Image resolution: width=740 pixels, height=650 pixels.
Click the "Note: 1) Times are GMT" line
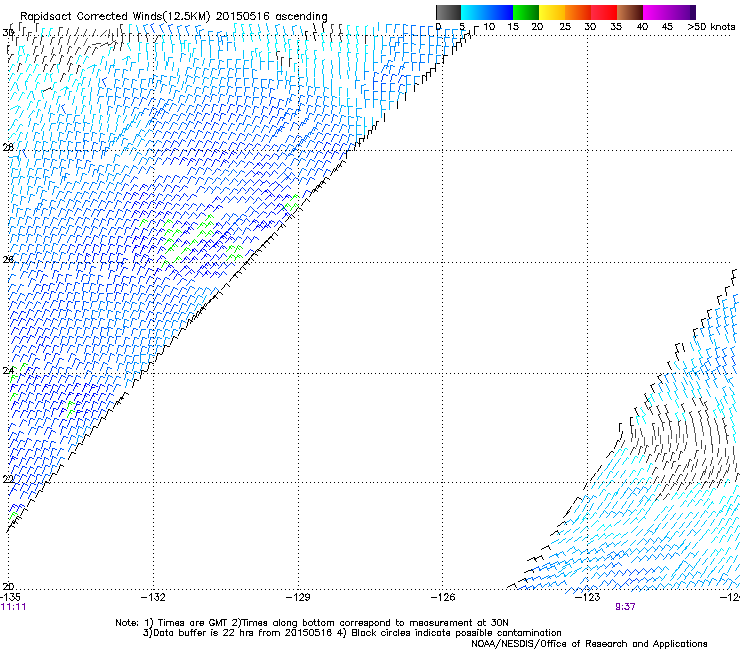point(311,623)
